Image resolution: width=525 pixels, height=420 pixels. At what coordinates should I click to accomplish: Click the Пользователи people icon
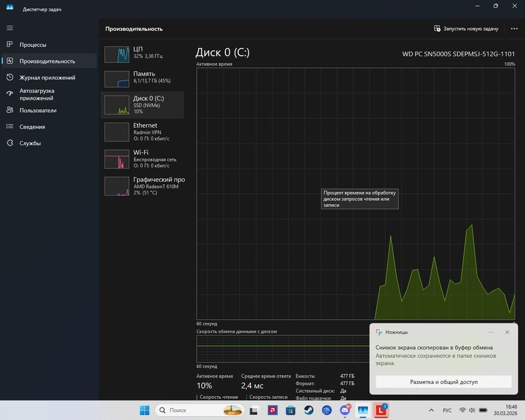(x=10, y=110)
